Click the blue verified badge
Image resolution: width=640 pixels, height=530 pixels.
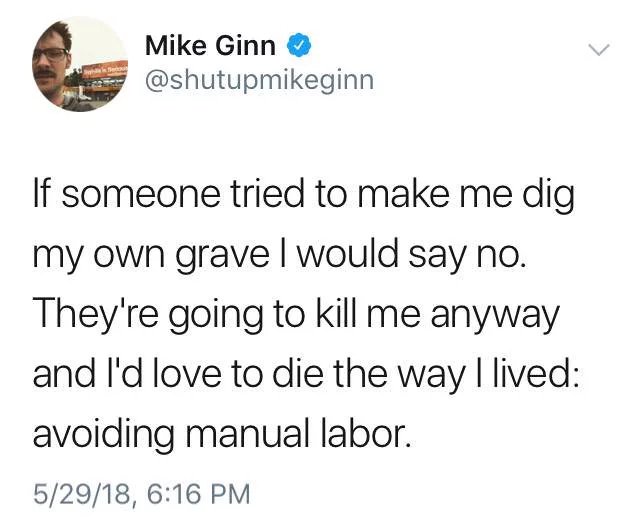(x=299, y=45)
